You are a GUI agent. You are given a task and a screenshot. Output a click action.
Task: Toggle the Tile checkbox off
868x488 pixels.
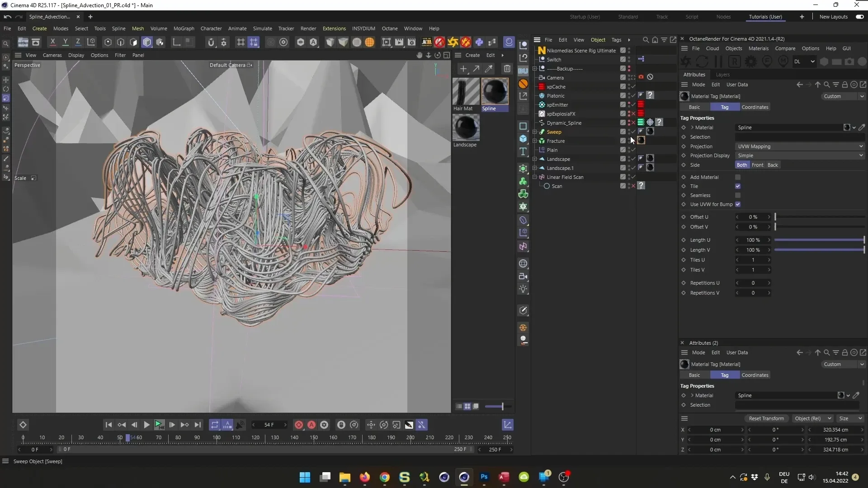738,186
